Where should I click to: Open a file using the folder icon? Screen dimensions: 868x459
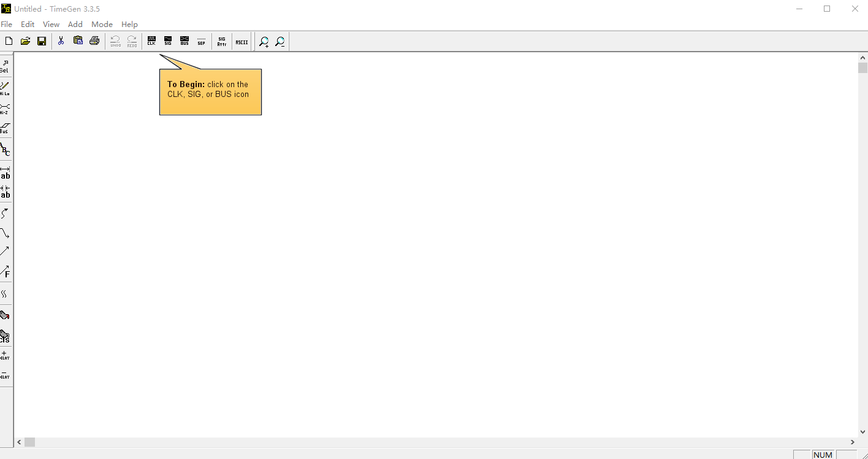coord(25,41)
